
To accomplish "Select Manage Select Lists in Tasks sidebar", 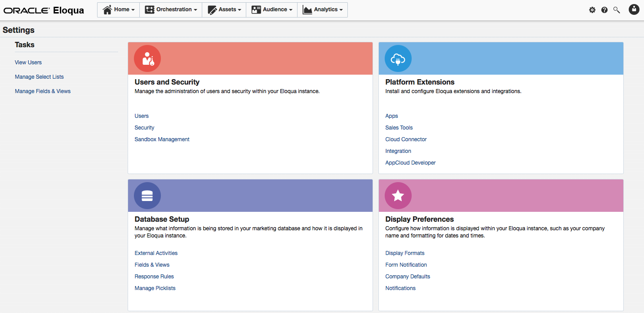I will point(39,76).
